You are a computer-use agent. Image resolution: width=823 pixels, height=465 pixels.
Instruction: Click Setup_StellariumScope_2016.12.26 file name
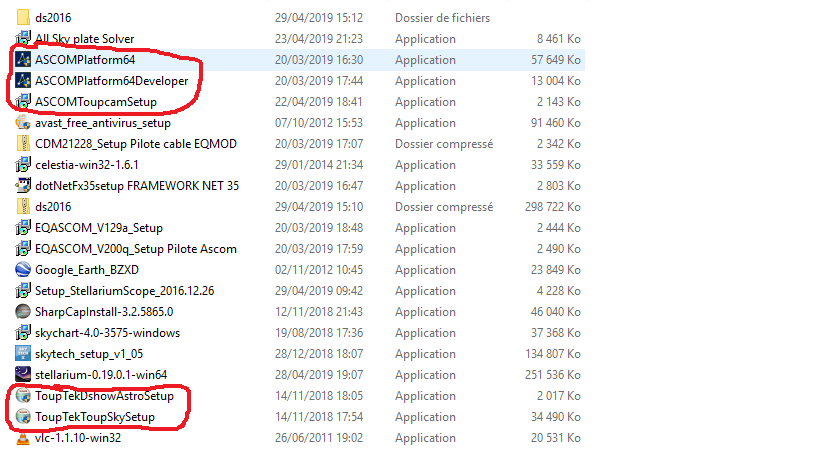[124, 290]
